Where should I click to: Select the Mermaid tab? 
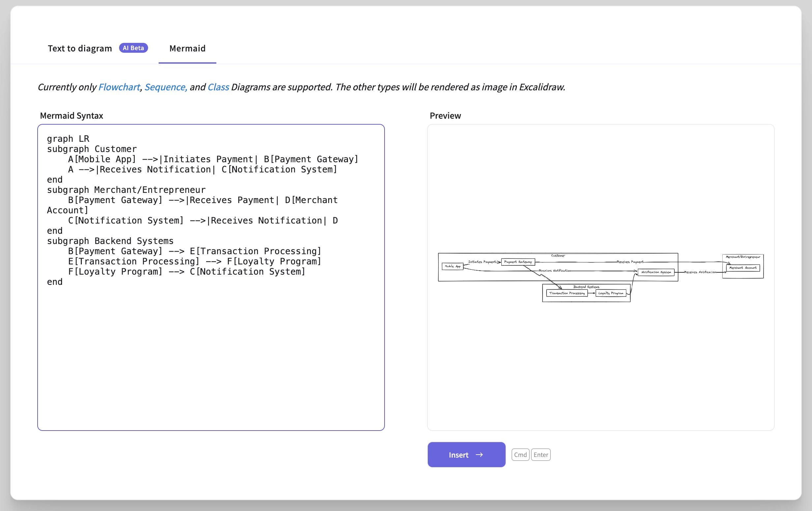tap(187, 48)
